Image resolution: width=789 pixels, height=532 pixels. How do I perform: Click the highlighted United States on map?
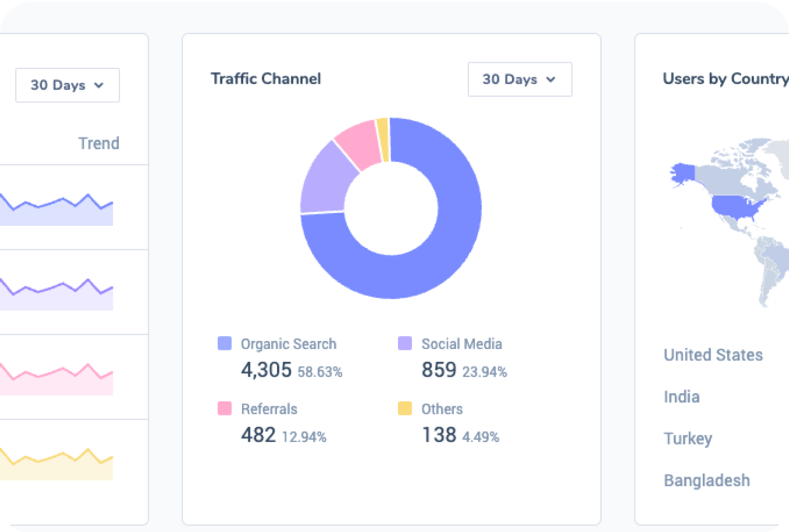[x=735, y=207]
